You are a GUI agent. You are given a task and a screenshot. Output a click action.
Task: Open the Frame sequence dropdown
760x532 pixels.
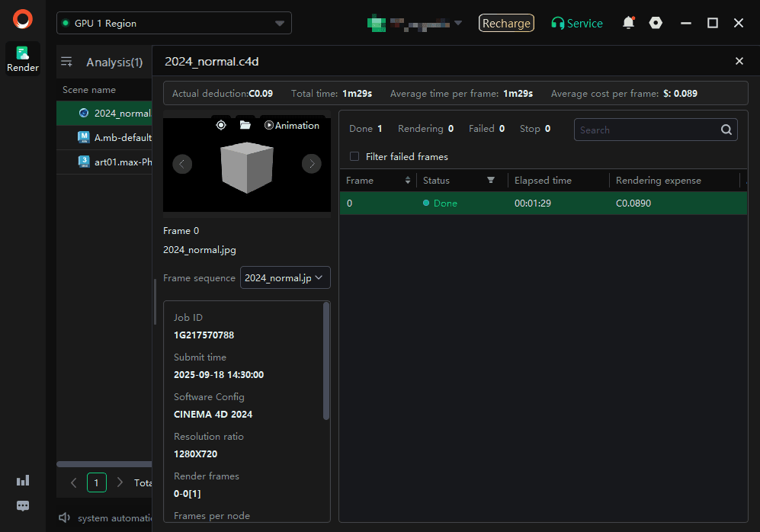pos(285,278)
